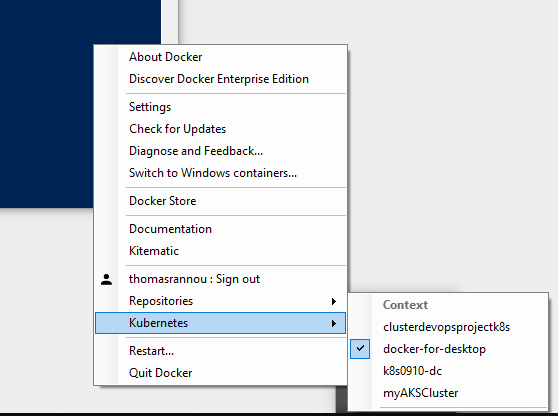Open Documentation link in menu
558x416 pixels.
[220, 229]
